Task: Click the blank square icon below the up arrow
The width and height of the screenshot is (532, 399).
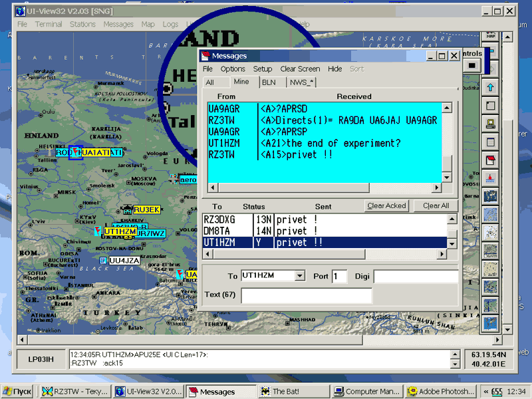Action: [490, 106]
